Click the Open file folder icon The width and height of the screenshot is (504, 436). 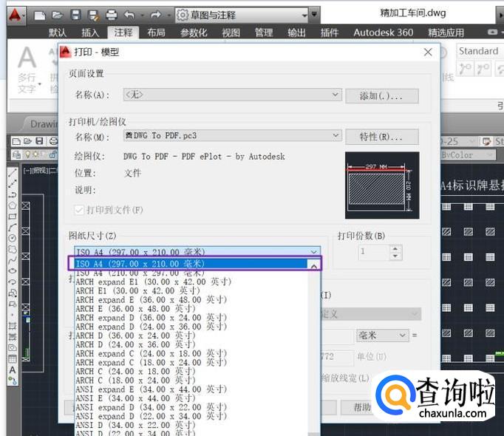pyautogui.click(x=57, y=15)
